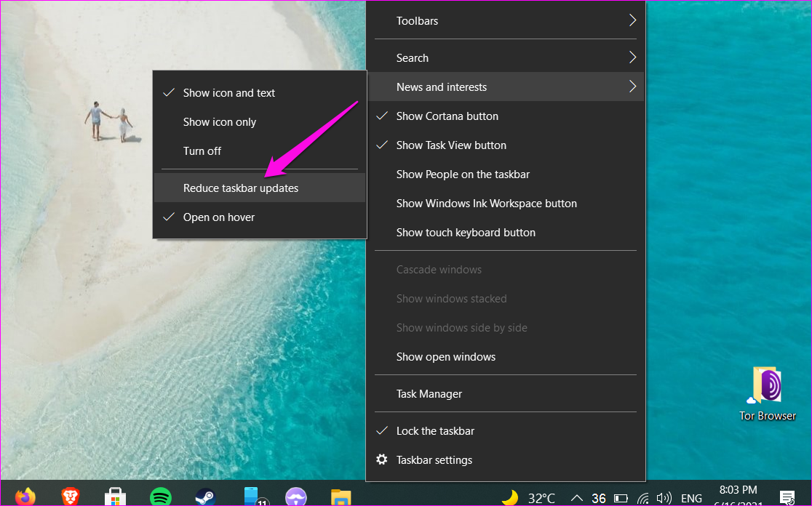Open Steam from the taskbar
Image resolution: width=812 pixels, height=506 pixels.
pyautogui.click(x=206, y=497)
